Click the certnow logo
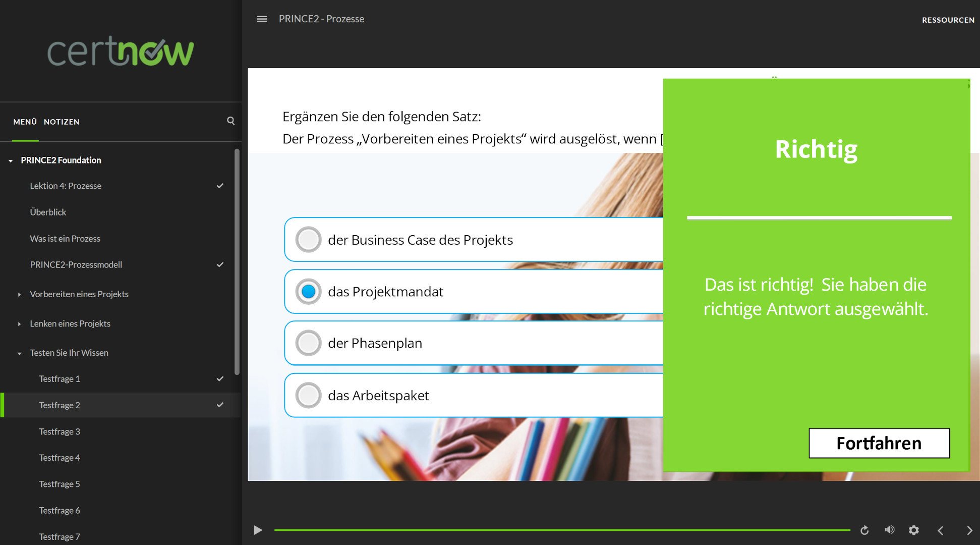 tap(121, 51)
